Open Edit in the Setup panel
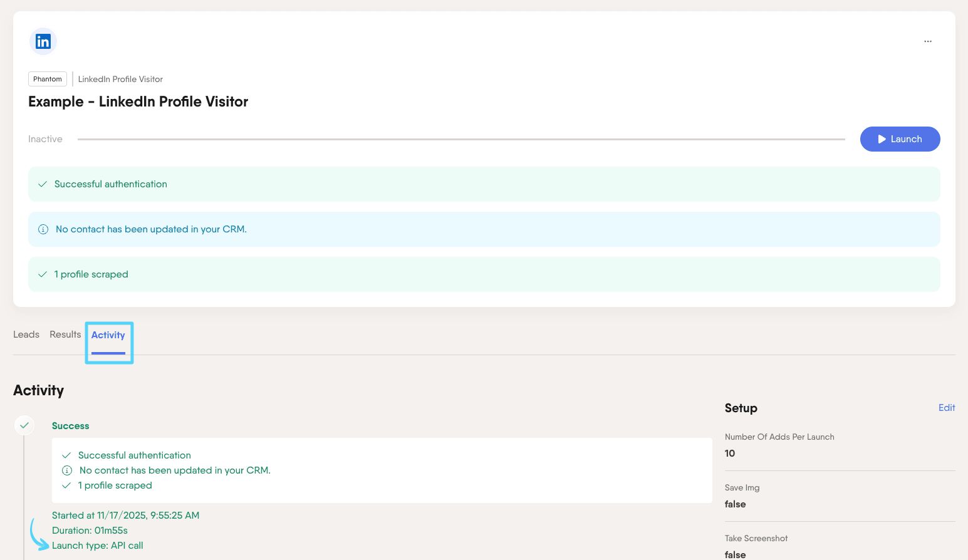Screen dimensions: 968x560 (x=947, y=408)
